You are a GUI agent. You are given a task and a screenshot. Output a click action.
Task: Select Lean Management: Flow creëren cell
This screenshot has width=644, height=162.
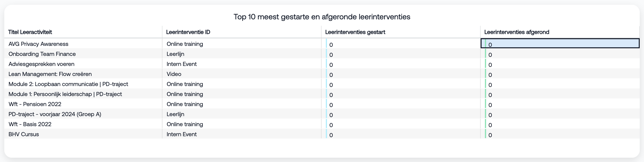coord(50,74)
